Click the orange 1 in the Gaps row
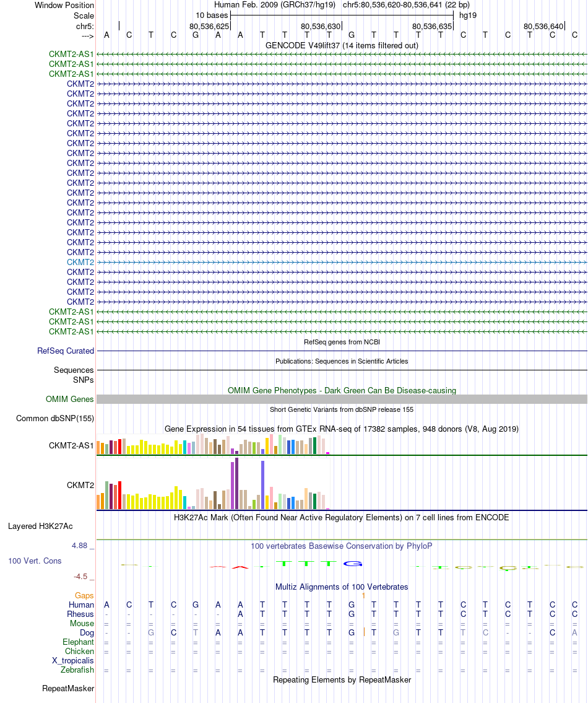This screenshot has height=703, width=588. pyautogui.click(x=363, y=596)
